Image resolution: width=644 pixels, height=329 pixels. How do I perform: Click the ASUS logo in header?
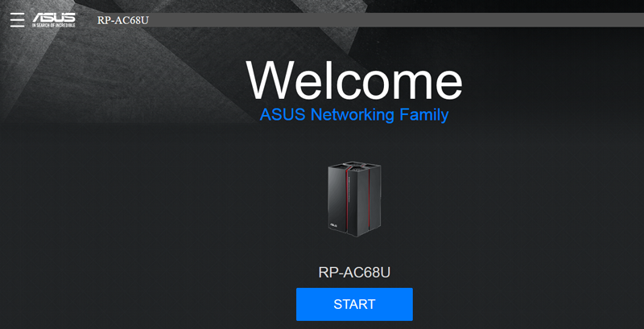54,17
